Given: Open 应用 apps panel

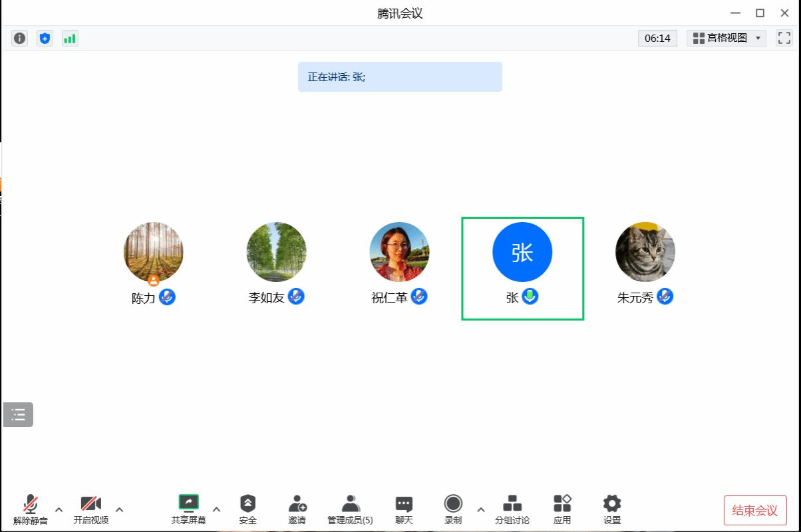Looking at the screenshot, I should [562, 509].
